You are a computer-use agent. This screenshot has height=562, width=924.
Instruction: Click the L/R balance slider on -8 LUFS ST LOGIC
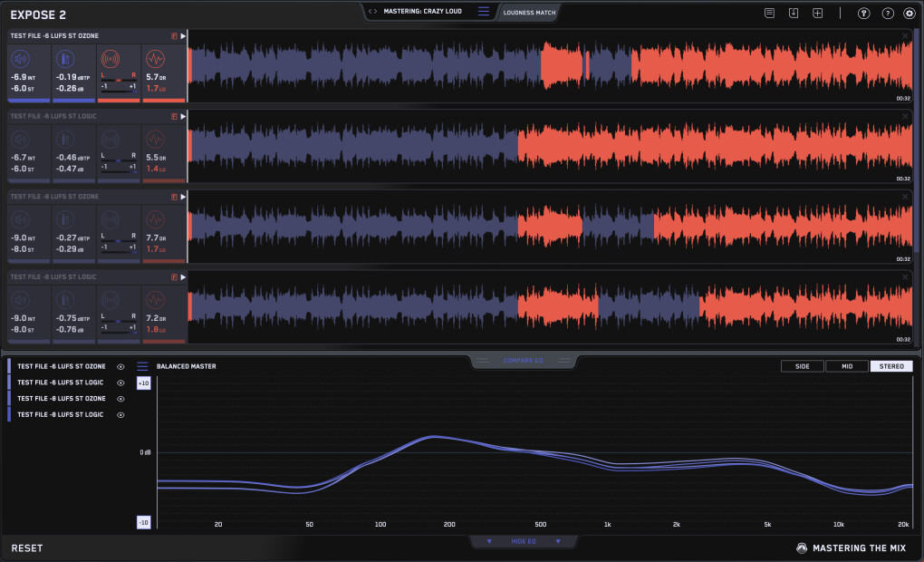click(x=119, y=321)
